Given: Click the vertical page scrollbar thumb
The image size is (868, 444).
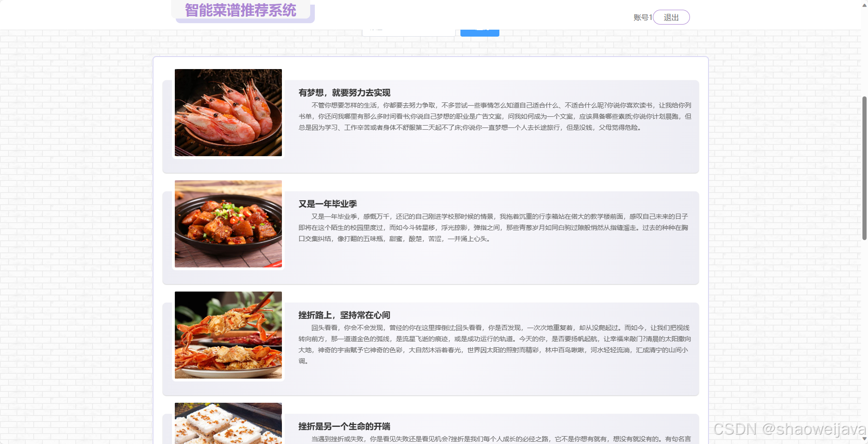Looking at the screenshot, I should pos(864,168).
